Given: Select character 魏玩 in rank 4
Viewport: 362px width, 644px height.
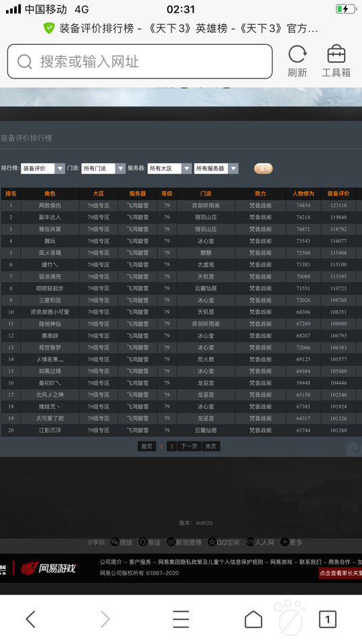Looking at the screenshot, I should 50,241.
